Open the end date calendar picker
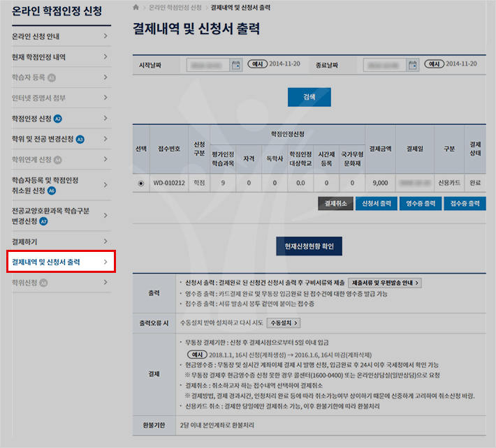Image resolution: width=496 pixels, height=448 pixels. (x=412, y=64)
